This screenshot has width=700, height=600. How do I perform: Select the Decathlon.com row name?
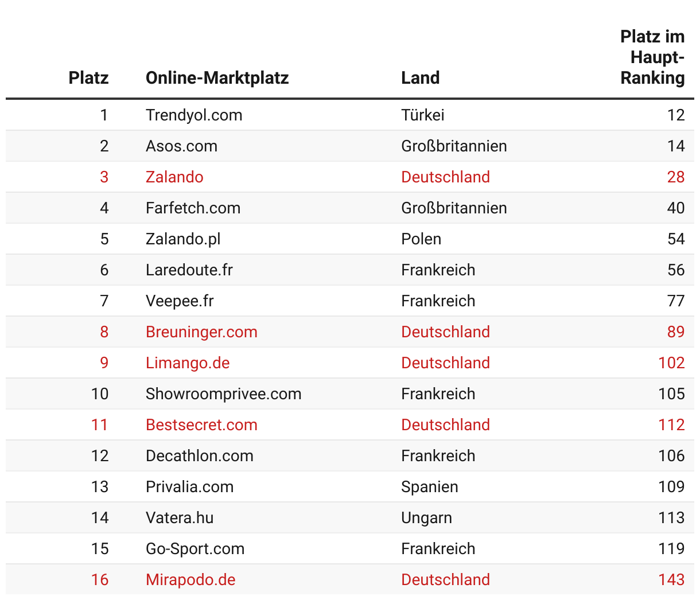click(200, 455)
